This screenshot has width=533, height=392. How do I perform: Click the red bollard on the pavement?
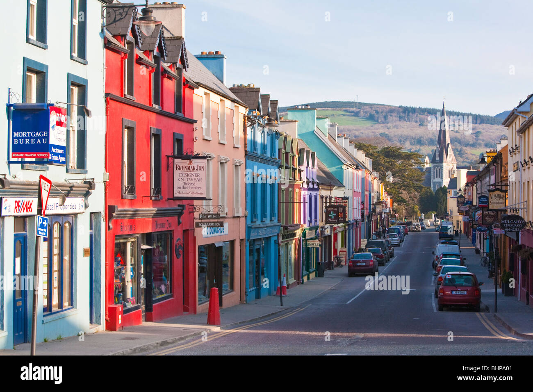pos(213,306)
